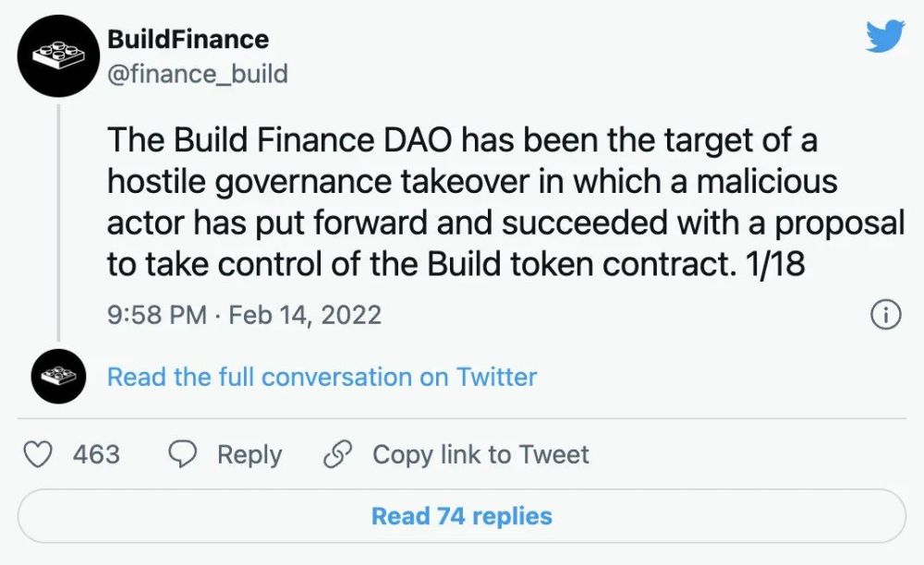The height and width of the screenshot is (565, 924).
Task: Visit the @finance_build handle
Action: (198, 72)
